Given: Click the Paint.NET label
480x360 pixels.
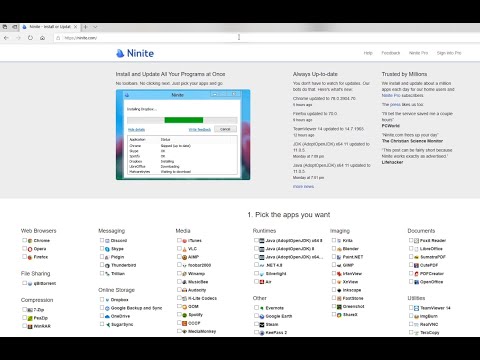Looking at the screenshot, I should pos(353,257).
